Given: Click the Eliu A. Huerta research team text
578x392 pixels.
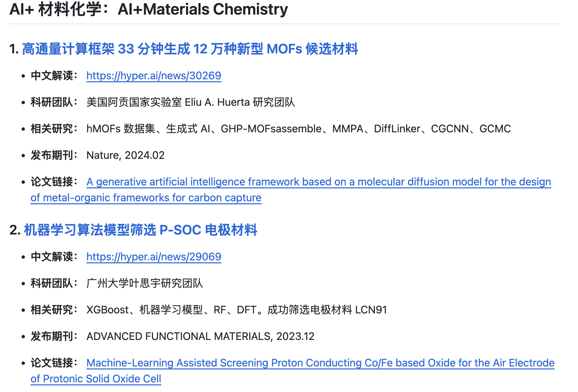Looking at the screenshot, I should coord(190,102).
